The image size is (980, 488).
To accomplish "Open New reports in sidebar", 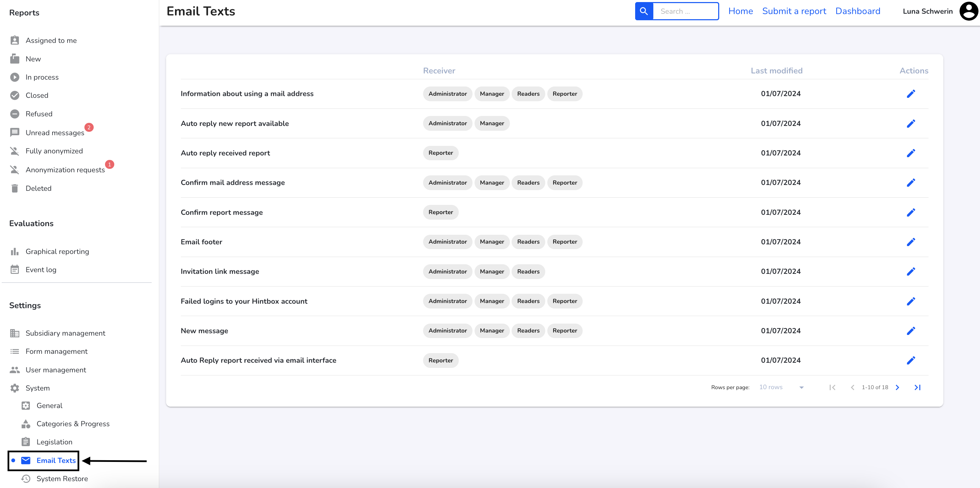I will [x=33, y=59].
